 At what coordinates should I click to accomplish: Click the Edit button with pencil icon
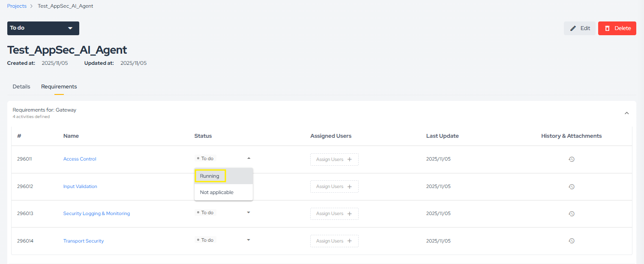579,28
